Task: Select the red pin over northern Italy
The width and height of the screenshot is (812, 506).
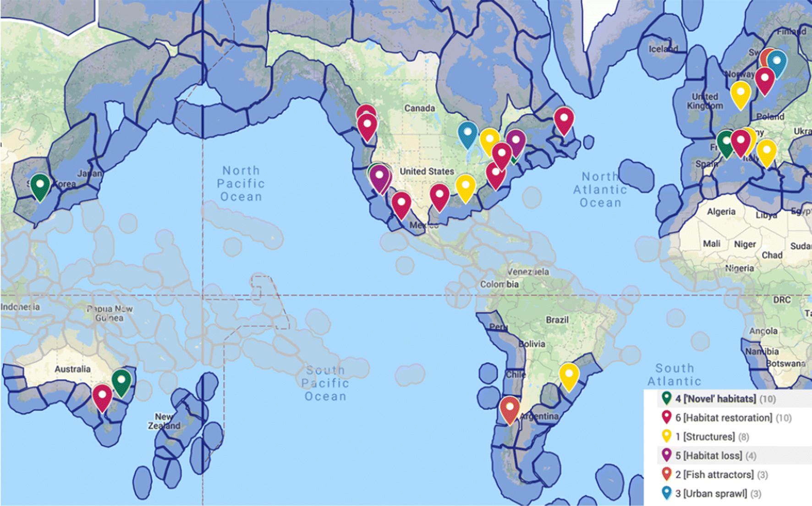Action: (741, 143)
